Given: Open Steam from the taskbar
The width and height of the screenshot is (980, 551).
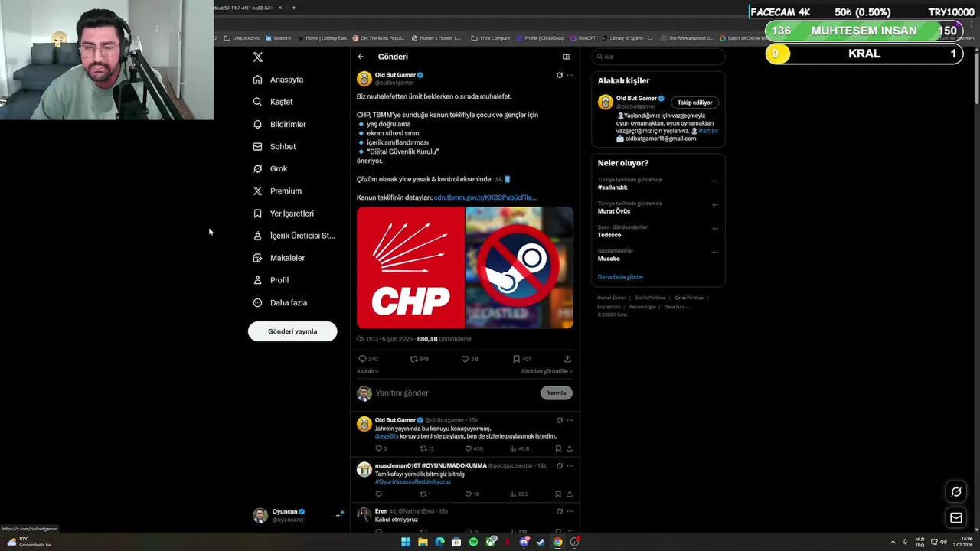Looking at the screenshot, I should click(x=541, y=542).
